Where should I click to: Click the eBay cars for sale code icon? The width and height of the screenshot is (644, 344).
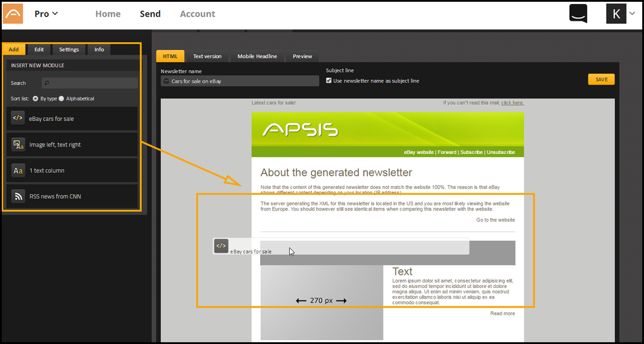(x=18, y=118)
